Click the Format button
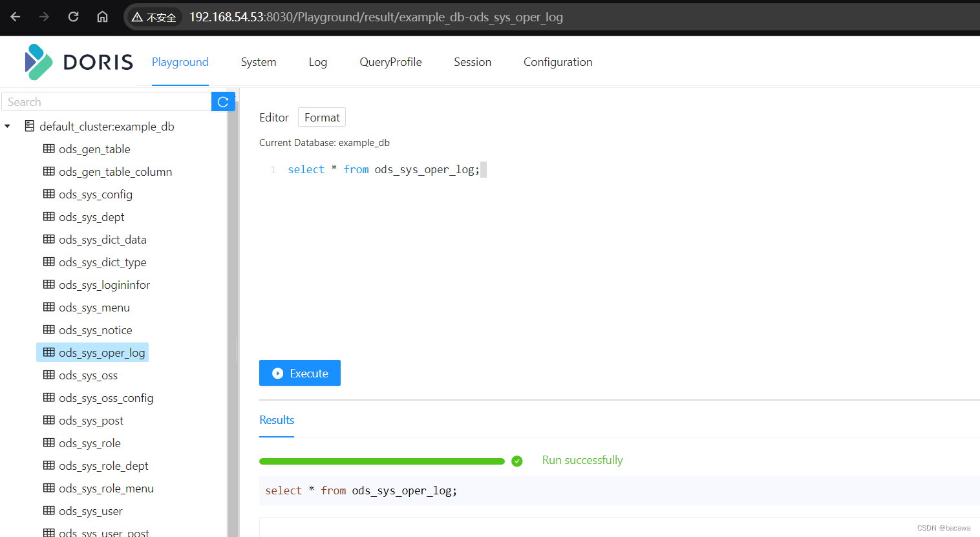The height and width of the screenshot is (537, 980). coord(322,118)
